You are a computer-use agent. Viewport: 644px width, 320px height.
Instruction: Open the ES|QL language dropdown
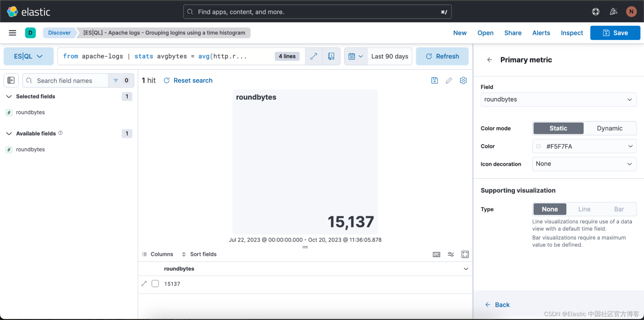pyautogui.click(x=28, y=56)
